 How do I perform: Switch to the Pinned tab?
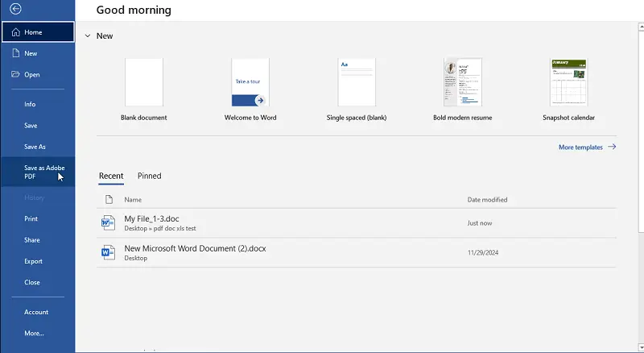[149, 176]
